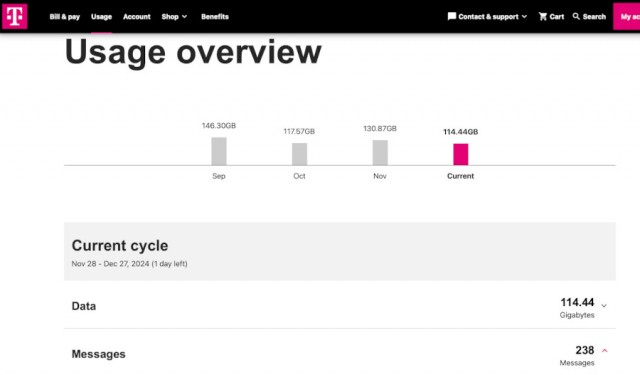
Task: Go to the Usage tab
Action: (101, 17)
